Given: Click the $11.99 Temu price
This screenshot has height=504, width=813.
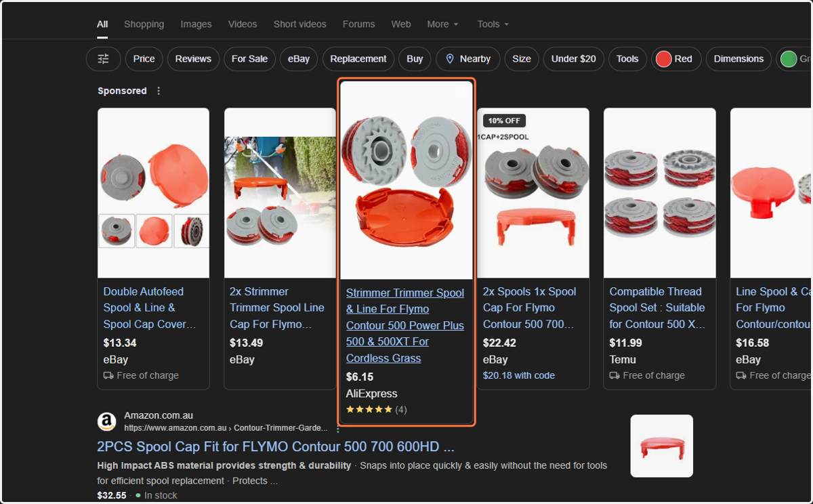Looking at the screenshot, I should pyautogui.click(x=625, y=343).
